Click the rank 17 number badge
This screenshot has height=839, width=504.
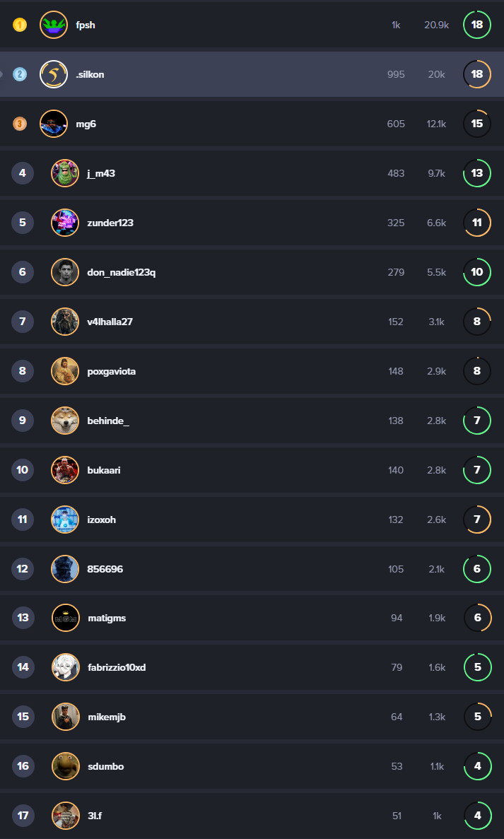point(23,816)
